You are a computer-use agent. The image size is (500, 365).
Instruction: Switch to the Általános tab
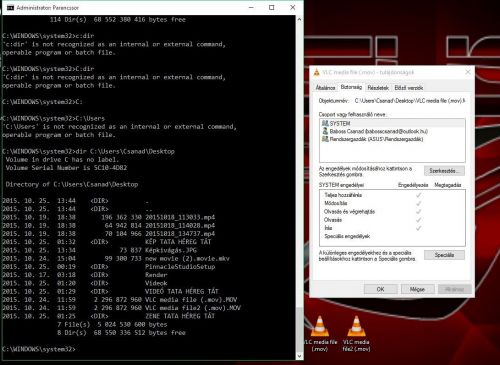click(325, 88)
